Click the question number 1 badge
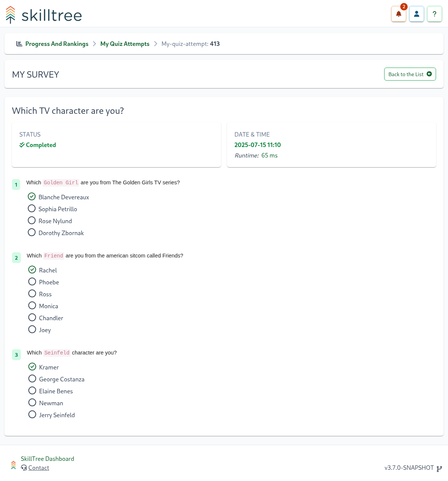Screen dimensions: 448x481 pyautogui.click(x=16, y=185)
